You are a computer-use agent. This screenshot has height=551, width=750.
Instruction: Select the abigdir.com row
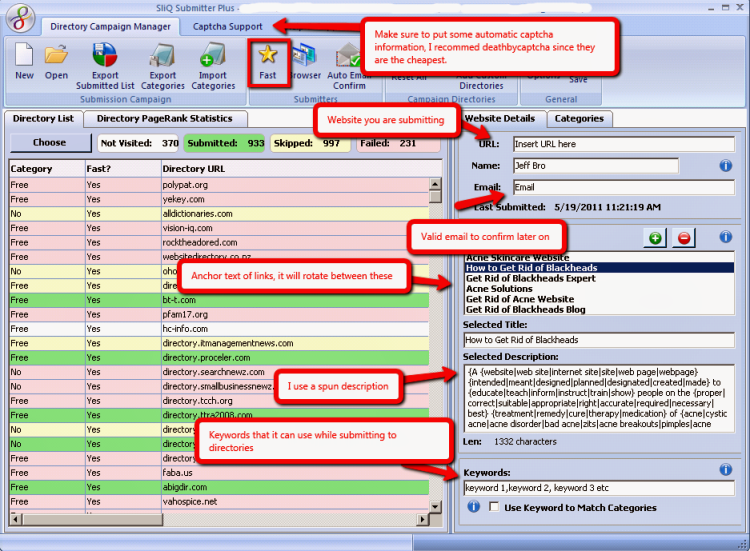point(219,487)
